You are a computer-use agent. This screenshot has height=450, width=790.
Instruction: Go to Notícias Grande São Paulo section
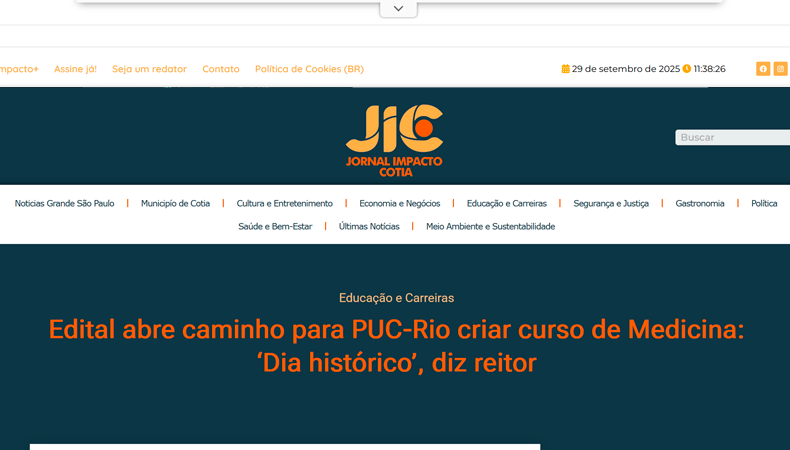[64, 204]
